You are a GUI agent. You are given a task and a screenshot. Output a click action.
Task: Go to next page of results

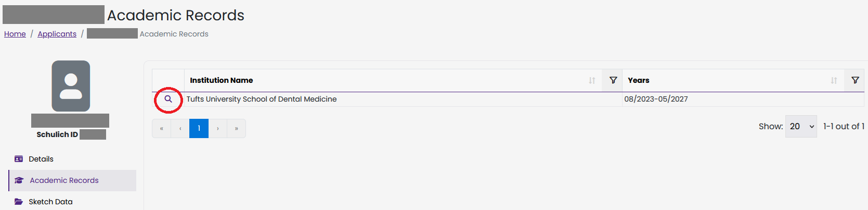[x=218, y=128]
